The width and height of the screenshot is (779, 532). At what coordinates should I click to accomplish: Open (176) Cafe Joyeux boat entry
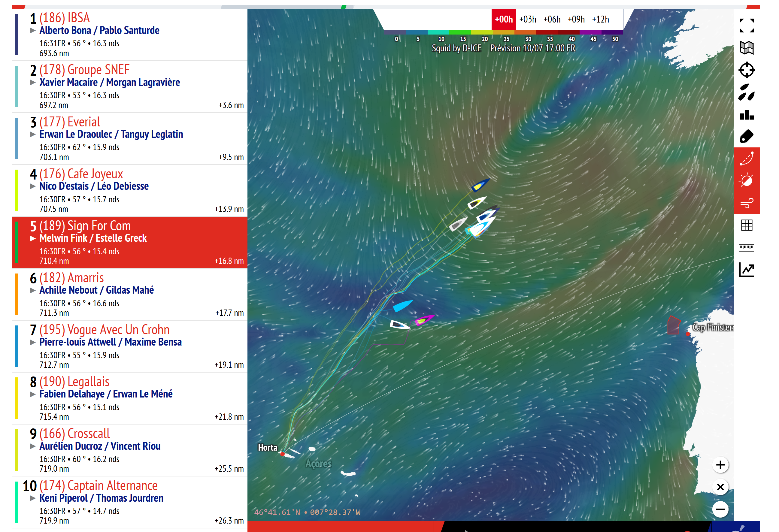click(x=129, y=190)
